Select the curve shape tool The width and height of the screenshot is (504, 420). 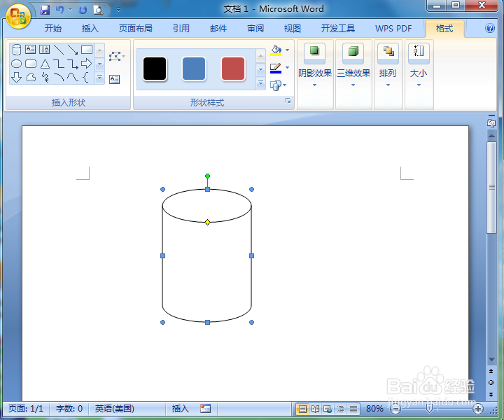pyautogui.click(x=73, y=77)
